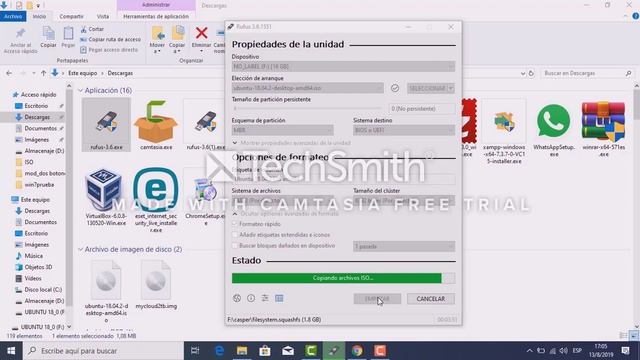
Task: Click Buscar en Descargas search field
Action: [587, 73]
